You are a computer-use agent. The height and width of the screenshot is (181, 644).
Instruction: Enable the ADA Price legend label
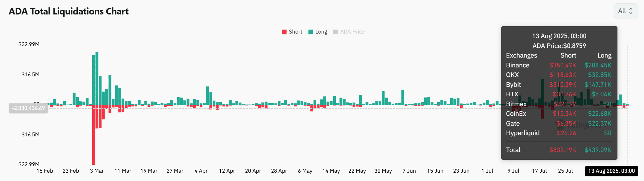pyautogui.click(x=352, y=32)
